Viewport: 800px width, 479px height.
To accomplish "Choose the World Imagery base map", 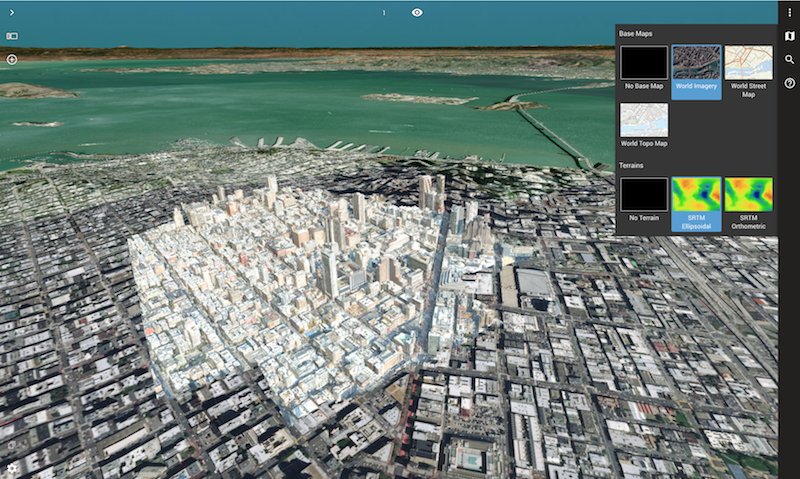I will tap(696, 62).
